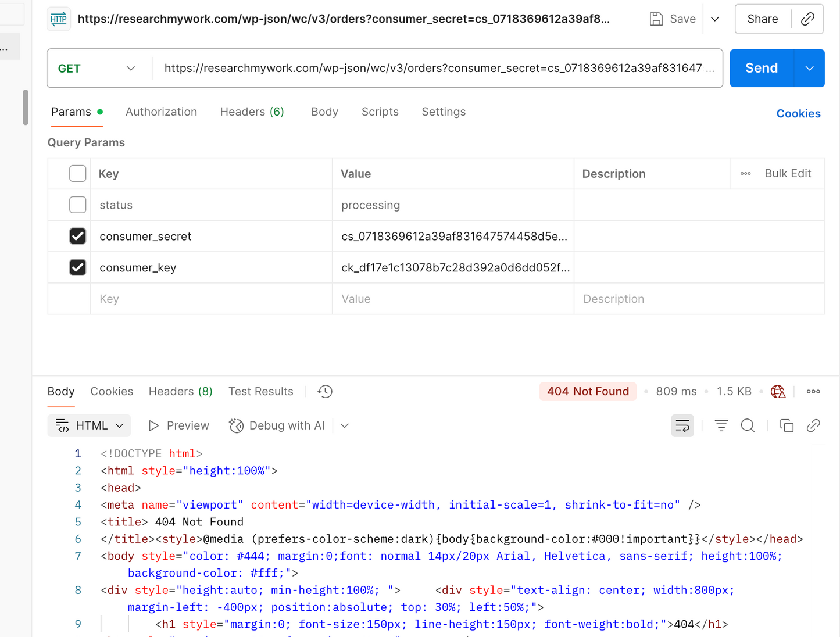Open the Settings tab
The height and width of the screenshot is (637, 840).
(444, 112)
